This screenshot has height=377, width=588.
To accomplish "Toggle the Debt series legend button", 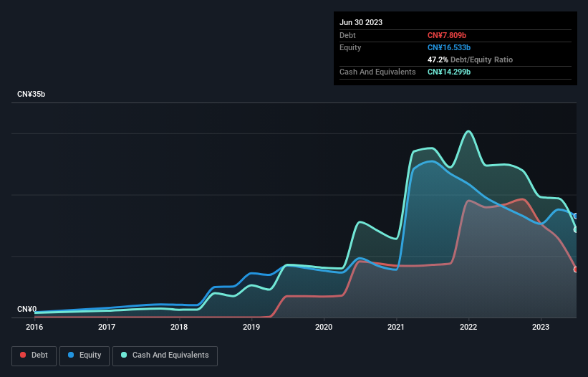I will (34, 355).
